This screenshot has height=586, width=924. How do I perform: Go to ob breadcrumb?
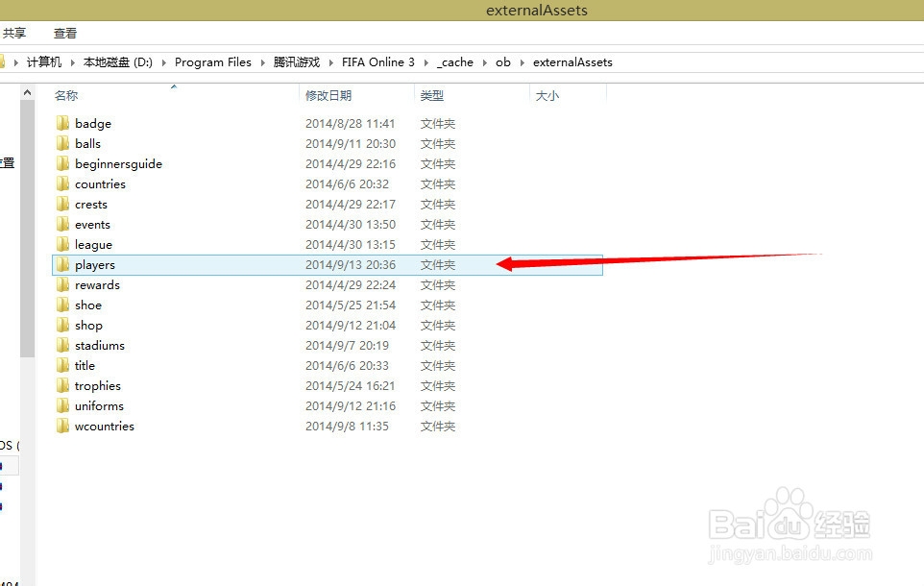click(x=502, y=61)
